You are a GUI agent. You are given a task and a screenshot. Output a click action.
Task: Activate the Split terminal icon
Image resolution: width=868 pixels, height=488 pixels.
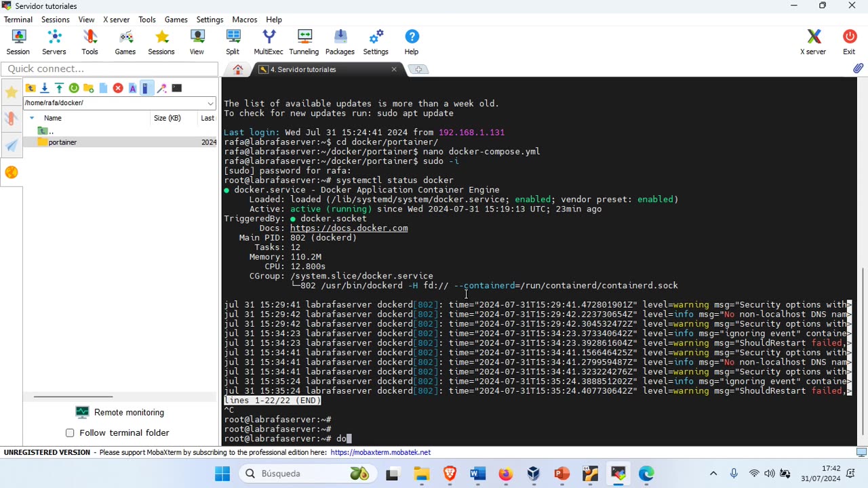(233, 42)
